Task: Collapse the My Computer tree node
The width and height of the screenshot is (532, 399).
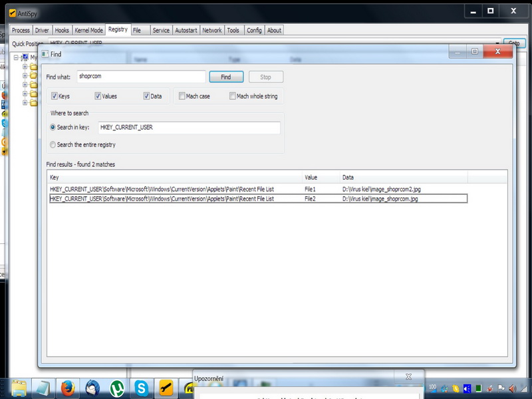Action: [16, 58]
